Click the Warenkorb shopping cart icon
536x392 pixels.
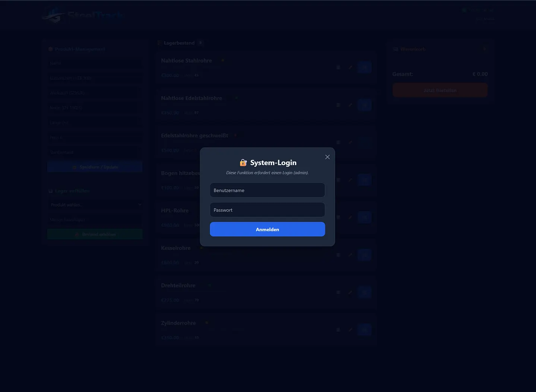[395, 49]
